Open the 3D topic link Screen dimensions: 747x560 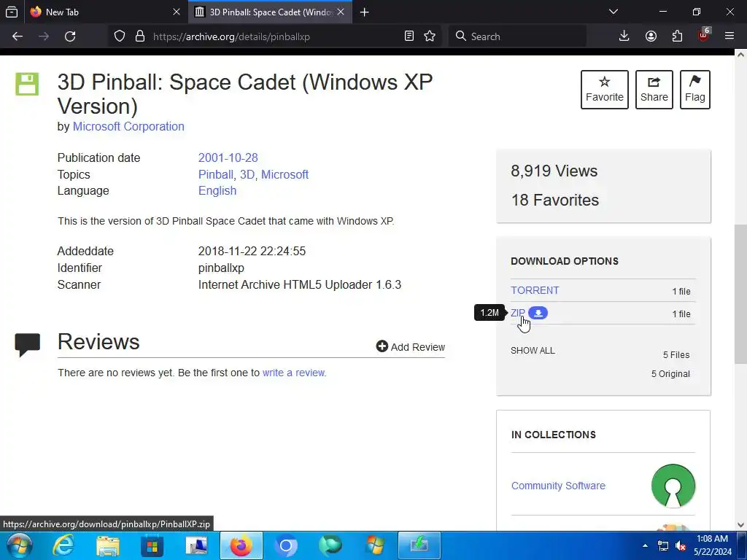[x=247, y=174]
